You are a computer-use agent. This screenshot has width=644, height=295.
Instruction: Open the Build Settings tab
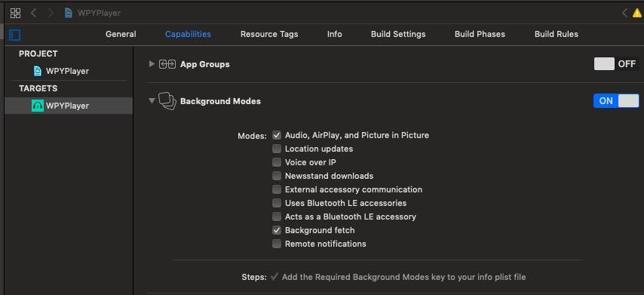pyautogui.click(x=398, y=34)
